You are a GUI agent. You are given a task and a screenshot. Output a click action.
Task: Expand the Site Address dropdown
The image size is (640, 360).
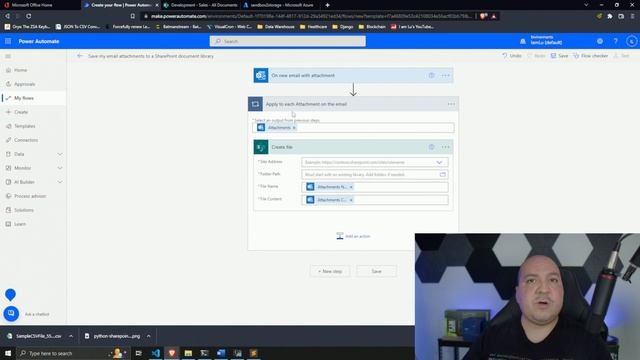(439, 162)
